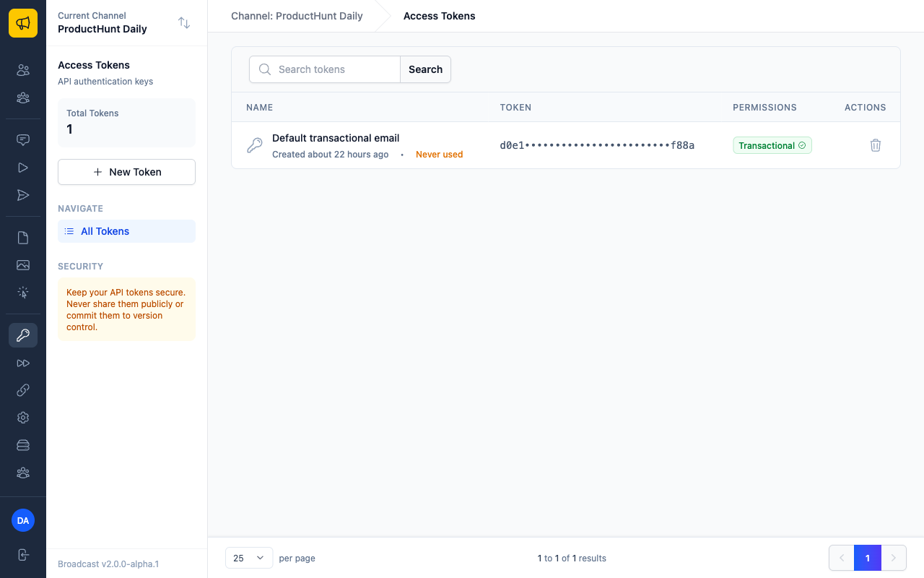
Task: Click the Default transactional email name
Action: coord(336,138)
